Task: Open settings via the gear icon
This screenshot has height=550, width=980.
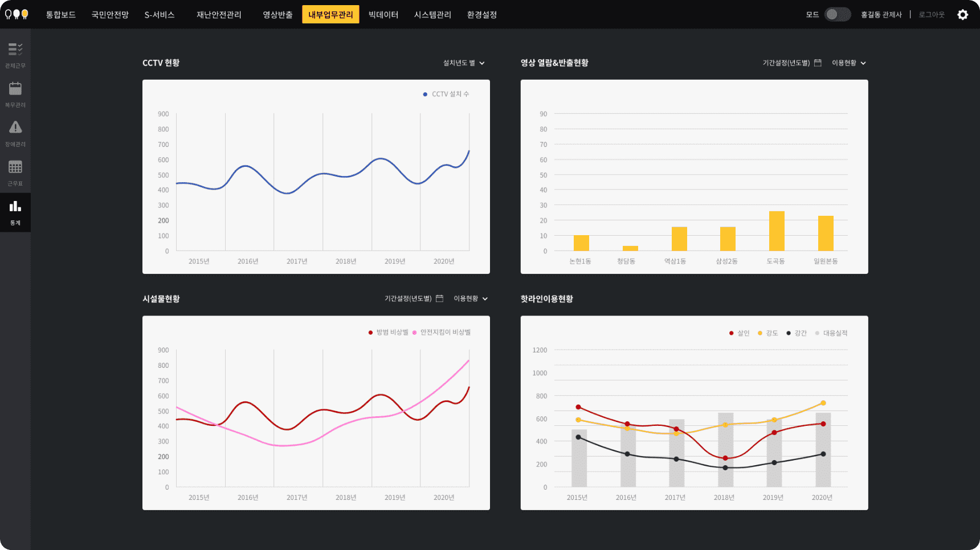Action: (x=962, y=15)
